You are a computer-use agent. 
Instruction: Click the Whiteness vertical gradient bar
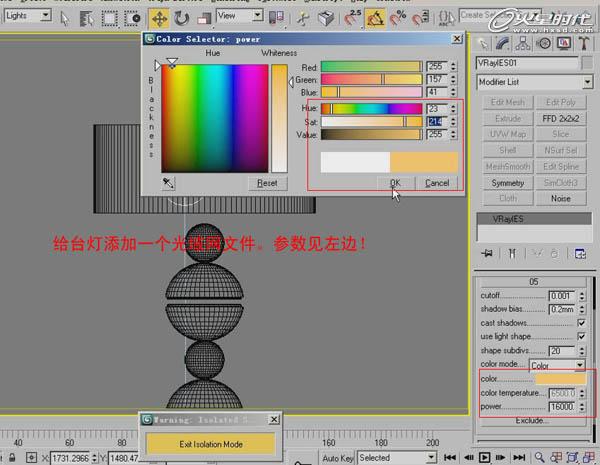point(279,118)
